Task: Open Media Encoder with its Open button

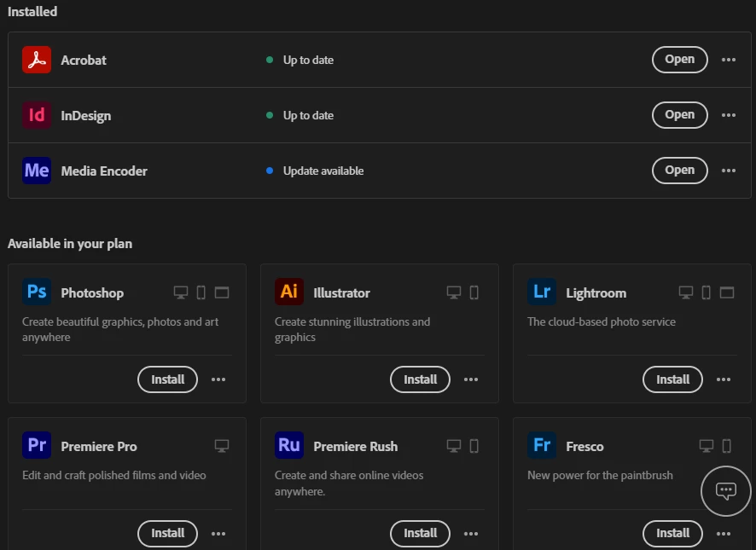Action: (680, 171)
